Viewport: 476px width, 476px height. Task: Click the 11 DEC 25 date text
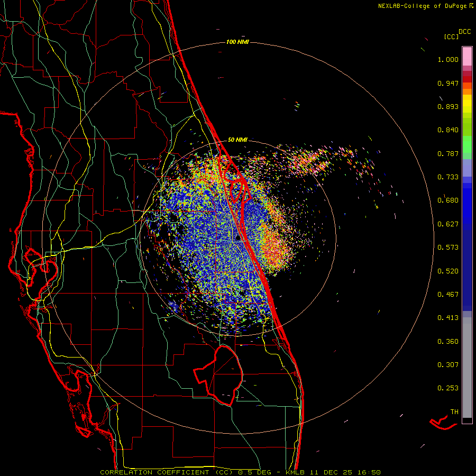(x=331, y=472)
